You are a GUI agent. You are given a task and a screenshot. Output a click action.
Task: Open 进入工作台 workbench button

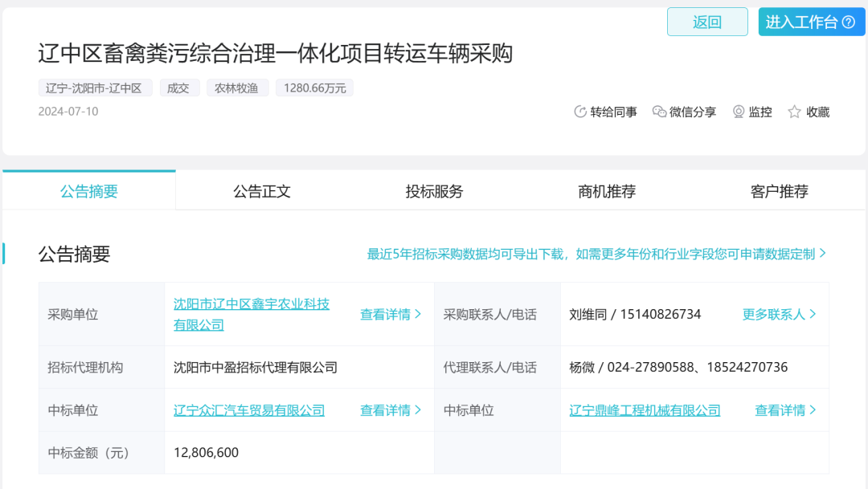tap(811, 22)
